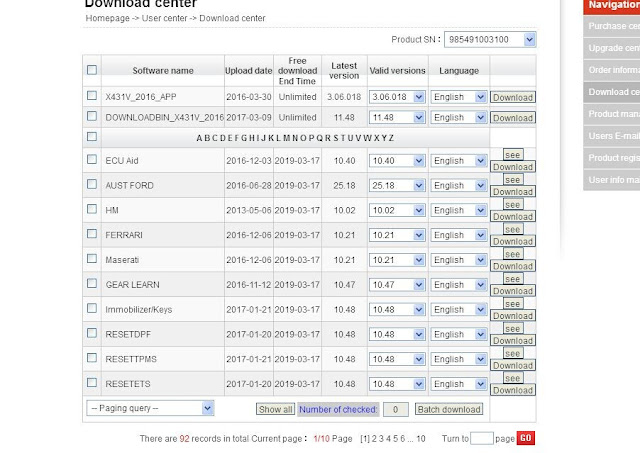
Task: Download the X431V_2016_APP software
Action: coord(513,98)
